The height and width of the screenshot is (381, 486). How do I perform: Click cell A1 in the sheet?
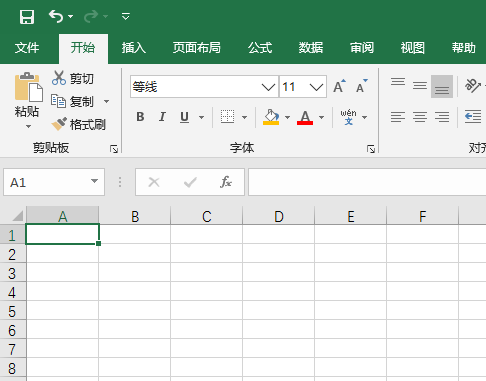click(x=63, y=234)
